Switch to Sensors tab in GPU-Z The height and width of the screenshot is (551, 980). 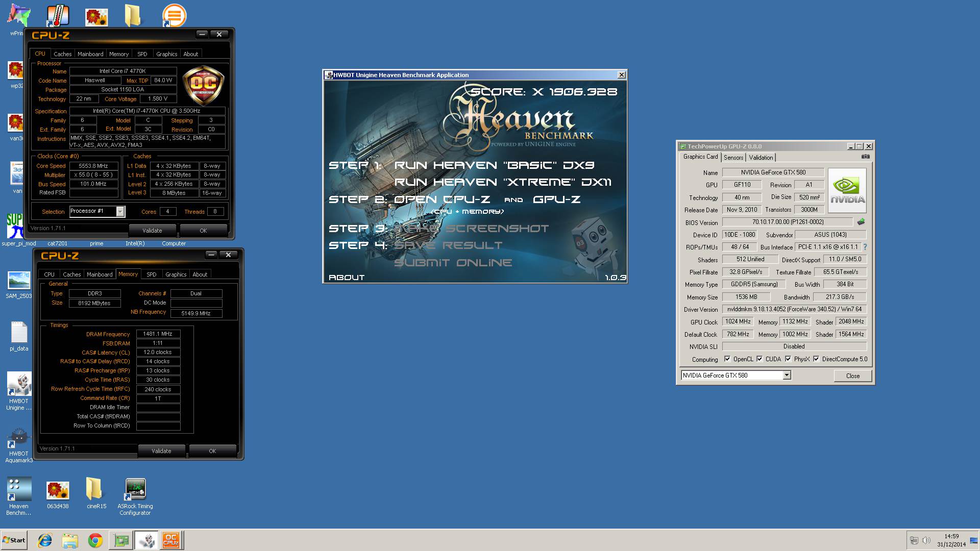click(x=733, y=158)
